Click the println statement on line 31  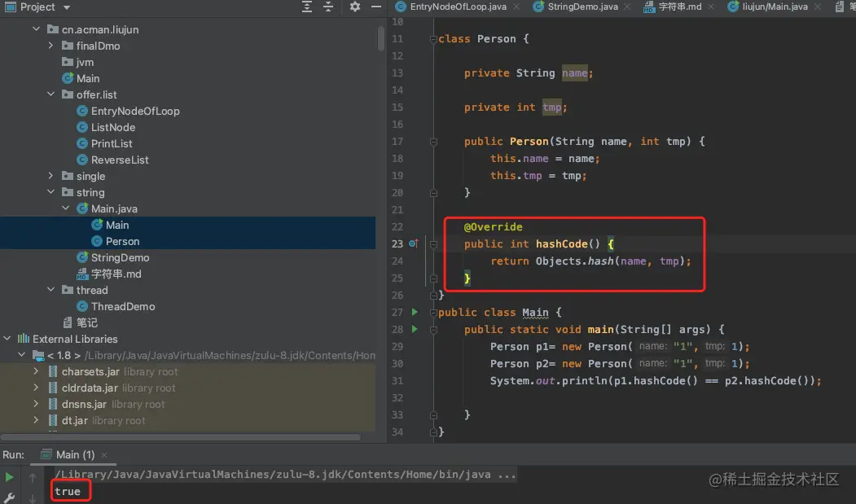click(655, 380)
